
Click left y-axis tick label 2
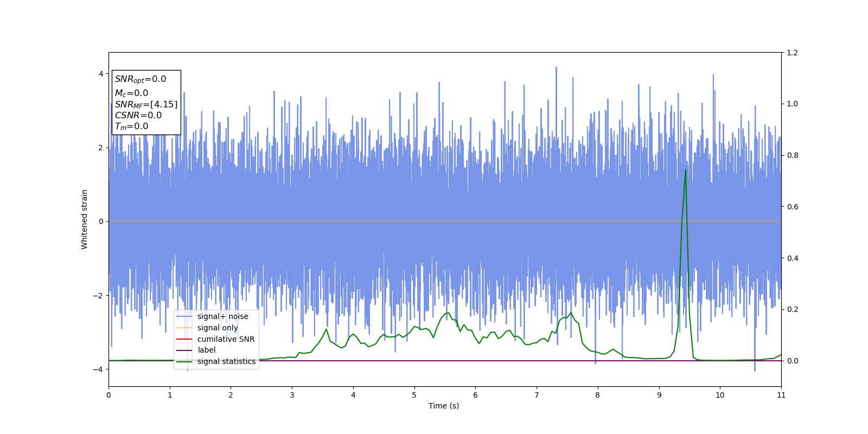100,148
